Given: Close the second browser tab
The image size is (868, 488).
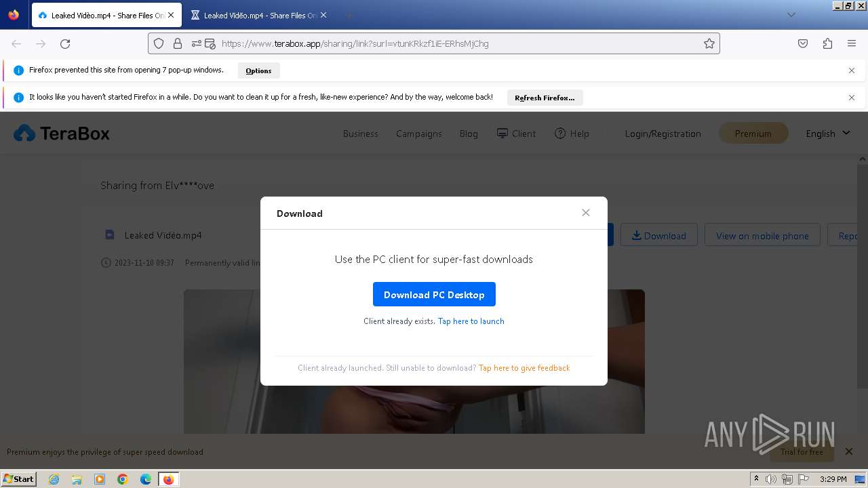Looking at the screenshot, I should 323,15.
